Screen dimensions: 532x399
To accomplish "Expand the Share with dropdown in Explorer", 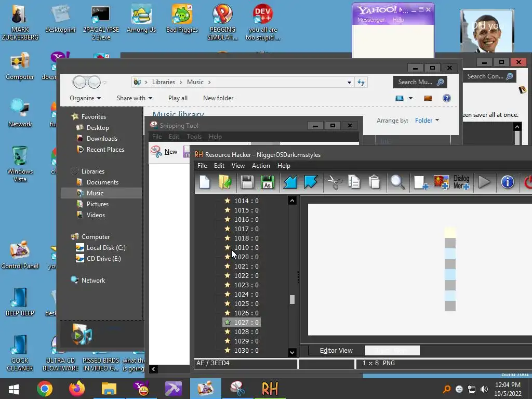I will tap(135, 98).
